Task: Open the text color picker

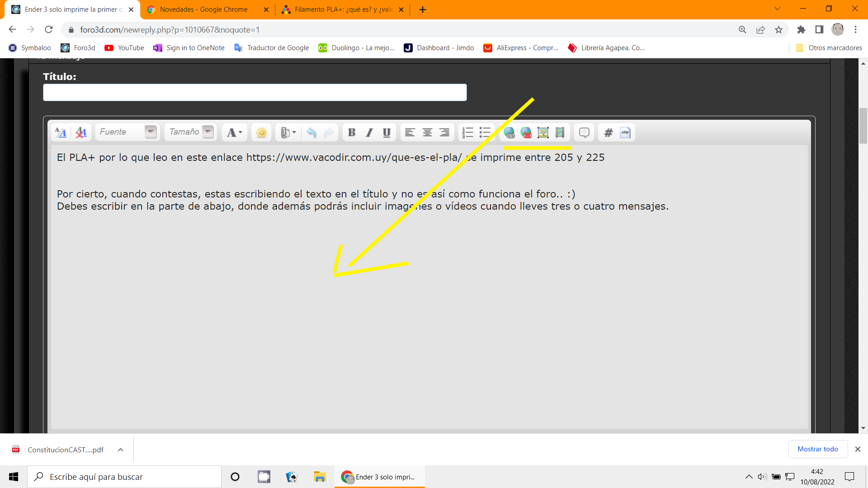Action: coord(234,132)
